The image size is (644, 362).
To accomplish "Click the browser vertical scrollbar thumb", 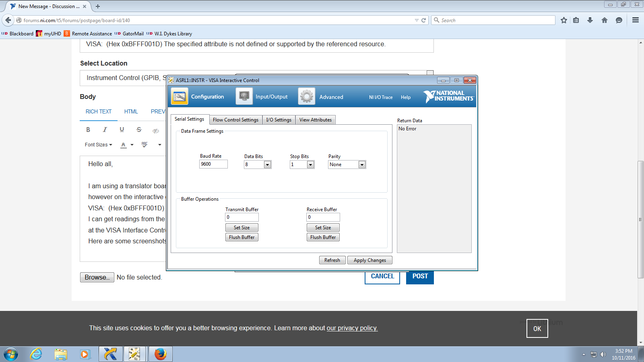I will [640, 220].
